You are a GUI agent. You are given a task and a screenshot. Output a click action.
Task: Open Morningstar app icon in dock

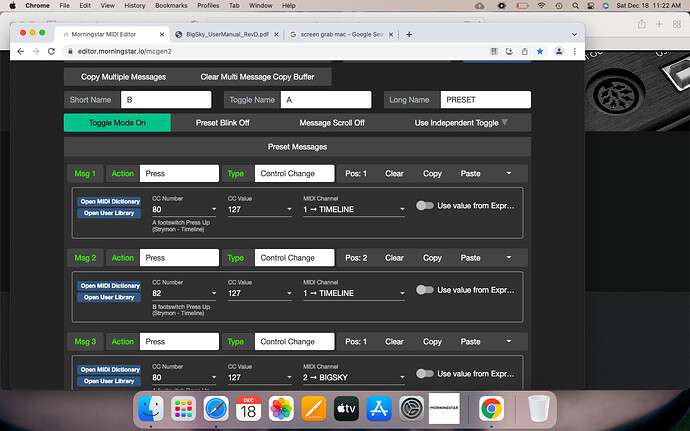click(444, 409)
